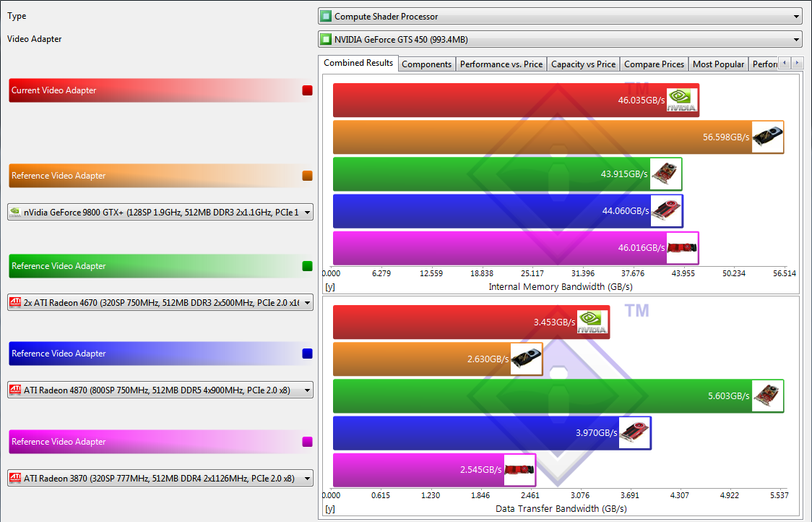Click the magenta Reference Video Adapter color swatch
The image size is (812, 522).
tap(307, 442)
